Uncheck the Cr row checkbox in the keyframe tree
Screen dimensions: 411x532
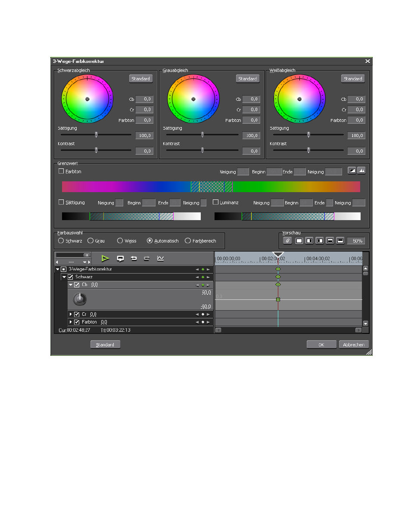coord(77,314)
